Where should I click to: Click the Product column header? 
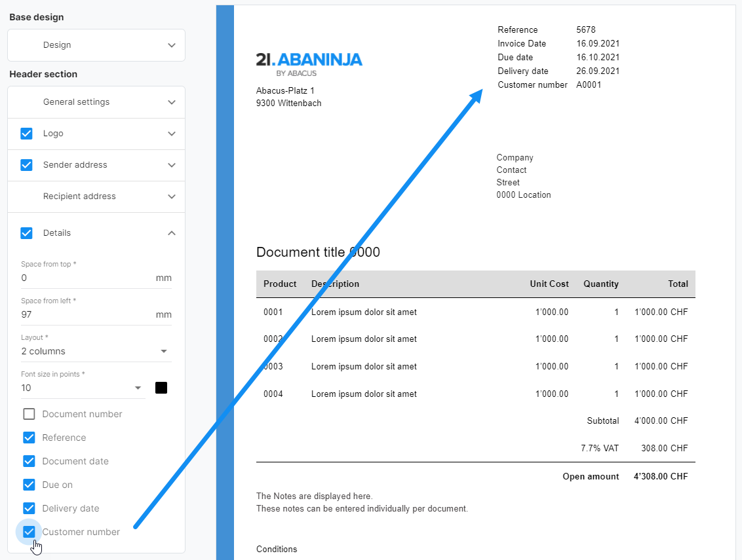click(280, 284)
